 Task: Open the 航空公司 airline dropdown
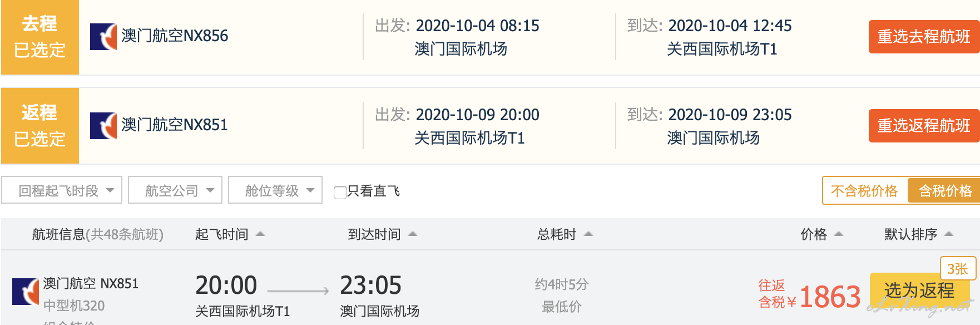coord(175,190)
